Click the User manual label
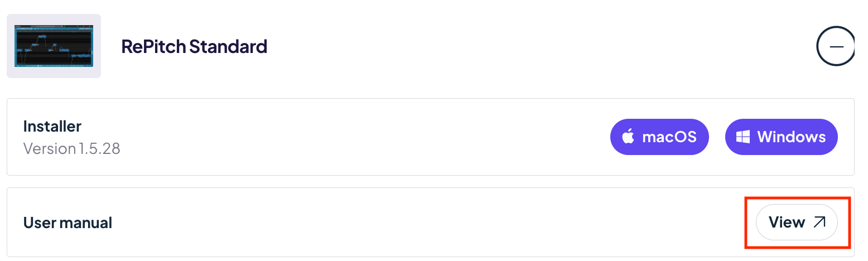 (x=68, y=223)
